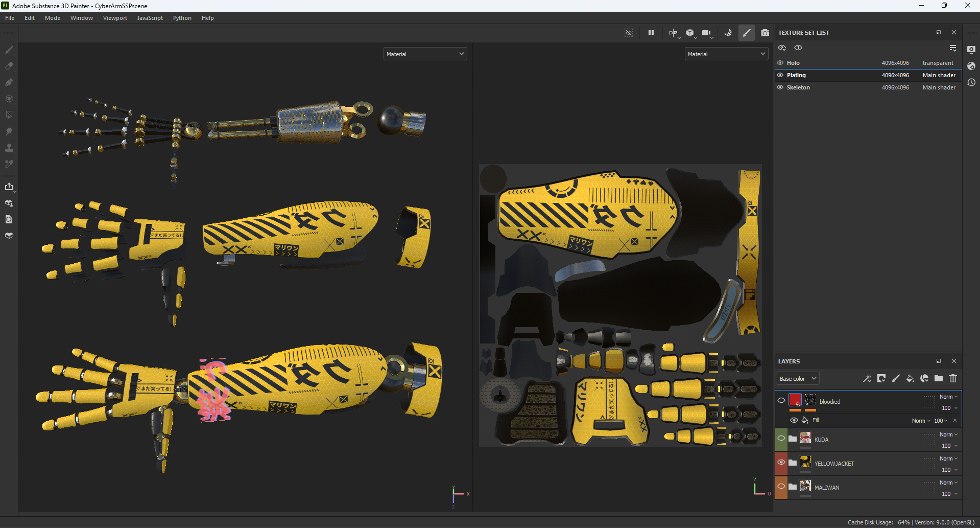Hide the KUDA folder layer
This screenshot has height=528, width=980.
(781, 438)
